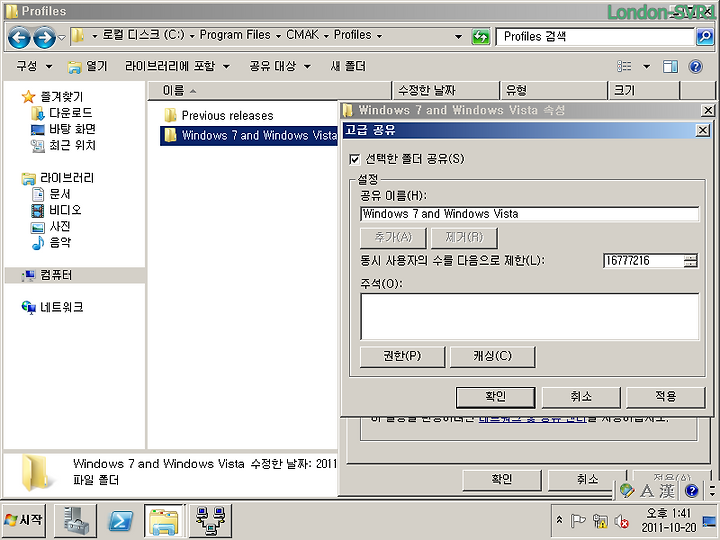
Task: Show hidden tray icons arrow
Action: point(559,520)
